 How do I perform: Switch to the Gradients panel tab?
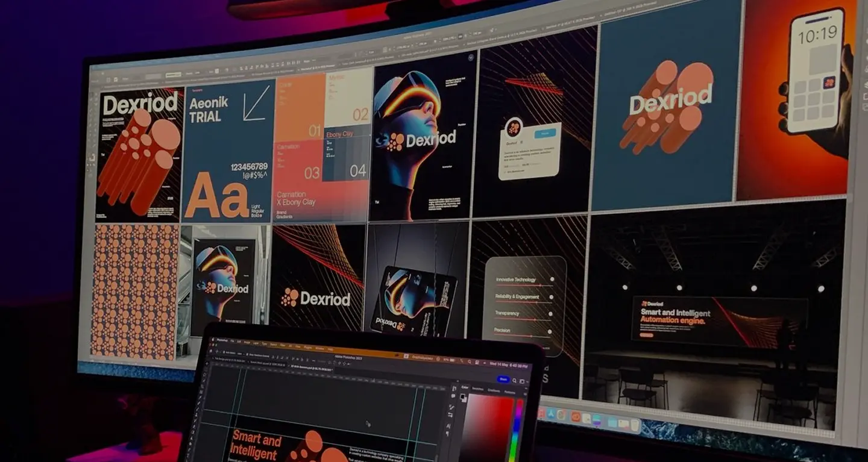(x=494, y=390)
